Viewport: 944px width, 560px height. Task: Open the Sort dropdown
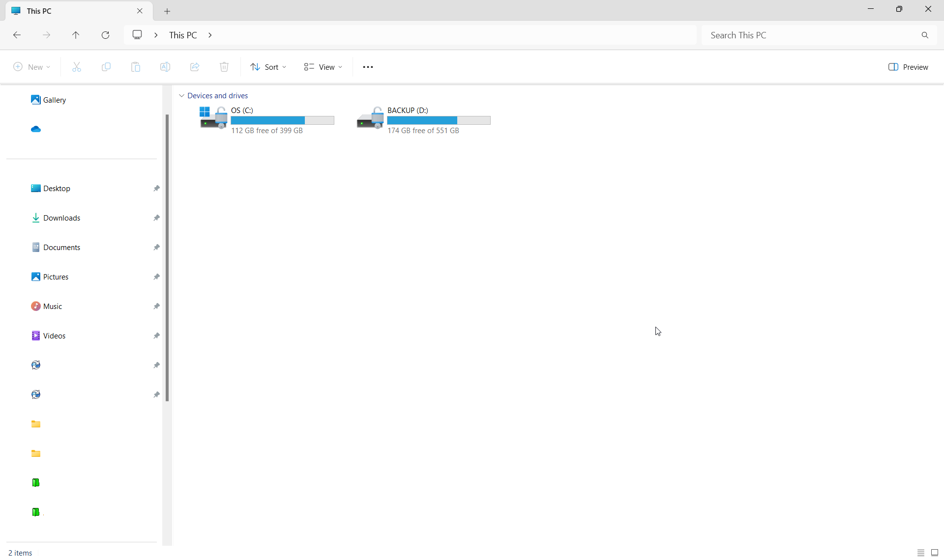[268, 67]
